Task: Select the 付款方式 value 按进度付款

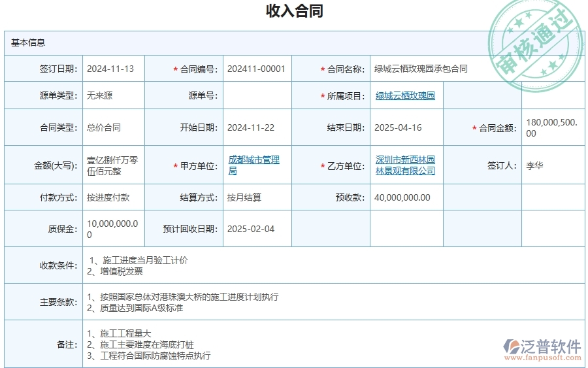Action: (108, 197)
